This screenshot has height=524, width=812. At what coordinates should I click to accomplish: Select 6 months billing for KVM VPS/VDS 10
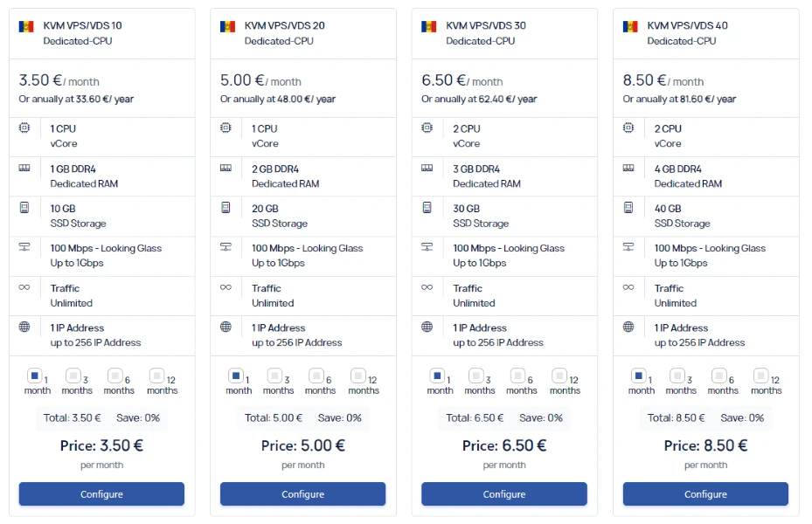click(x=115, y=376)
